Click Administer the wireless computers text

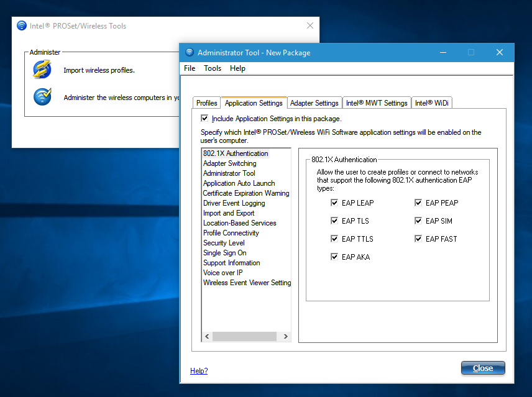tap(121, 98)
